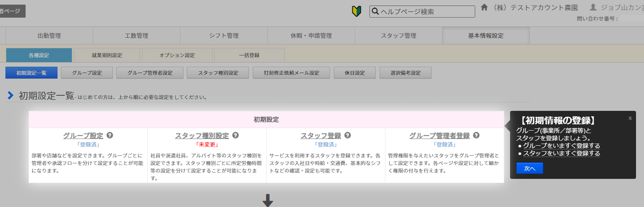
Task: Open the スタッフ管理 main menu
Action: click(398, 36)
